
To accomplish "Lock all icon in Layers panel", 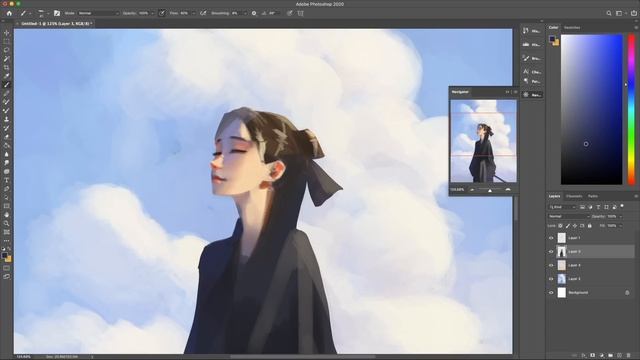I will [589, 226].
